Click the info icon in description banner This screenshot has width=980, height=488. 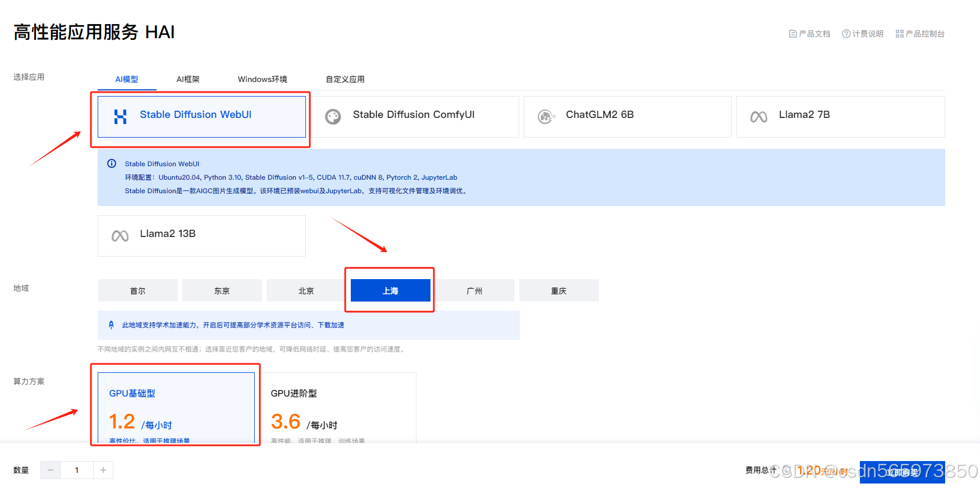[x=112, y=163]
